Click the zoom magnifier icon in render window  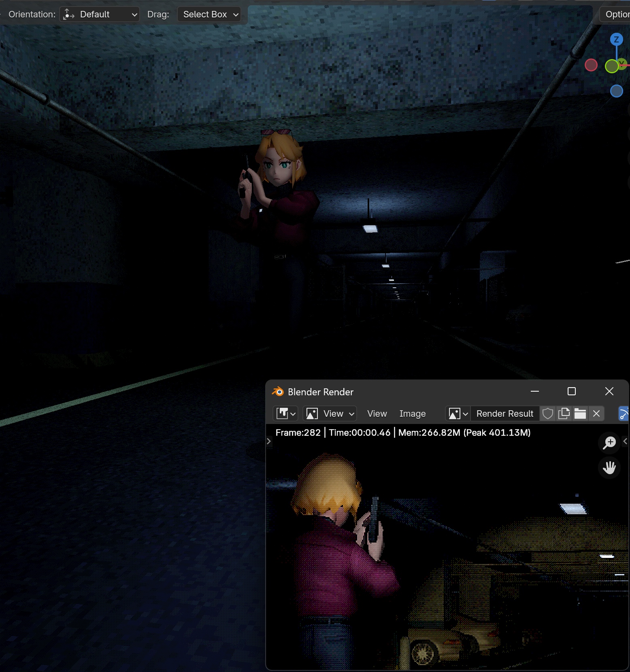click(609, 443)
